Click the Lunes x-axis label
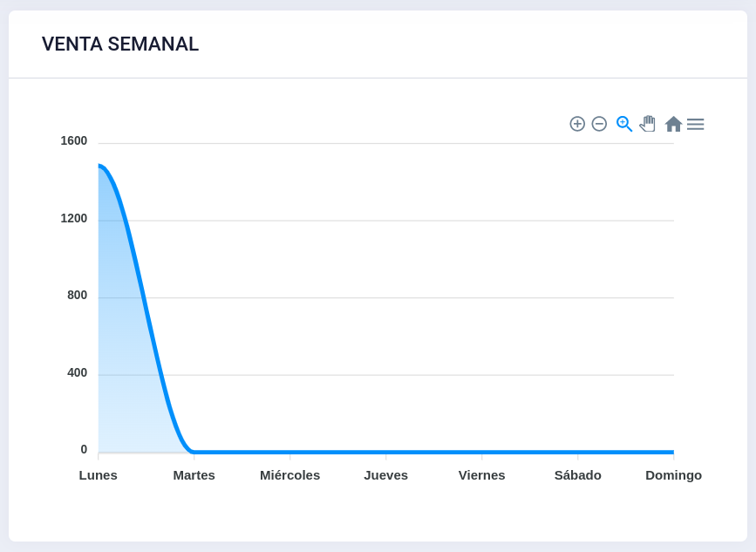The width and height of the screenshot is (756, 552). 99,475
